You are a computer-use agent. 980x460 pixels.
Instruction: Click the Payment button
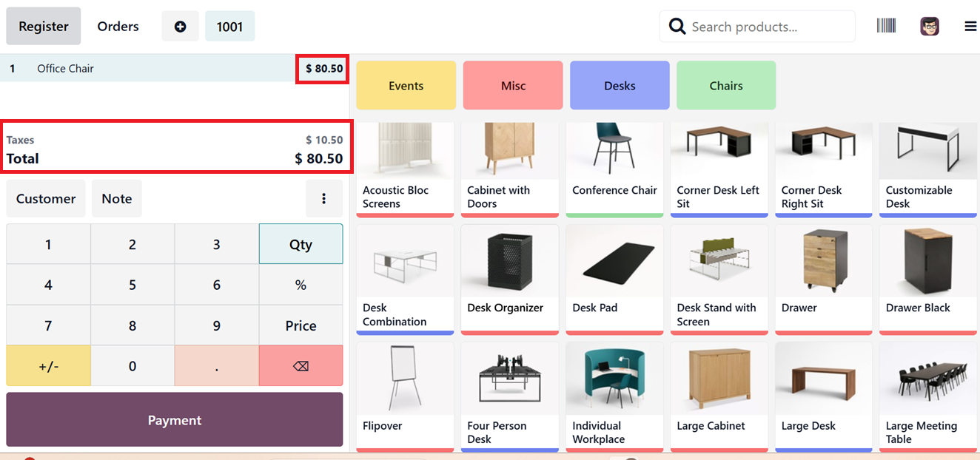(x=175, y=420)
